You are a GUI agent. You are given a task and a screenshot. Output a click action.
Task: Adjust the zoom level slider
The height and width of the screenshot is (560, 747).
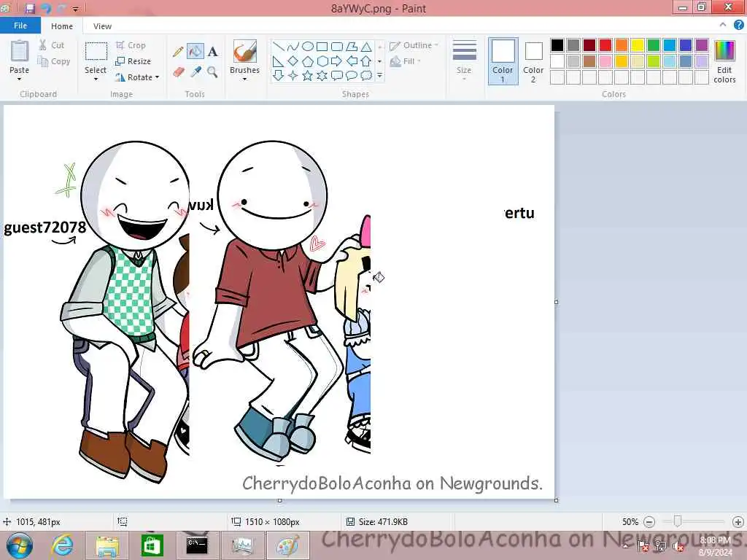coord(677,521)
